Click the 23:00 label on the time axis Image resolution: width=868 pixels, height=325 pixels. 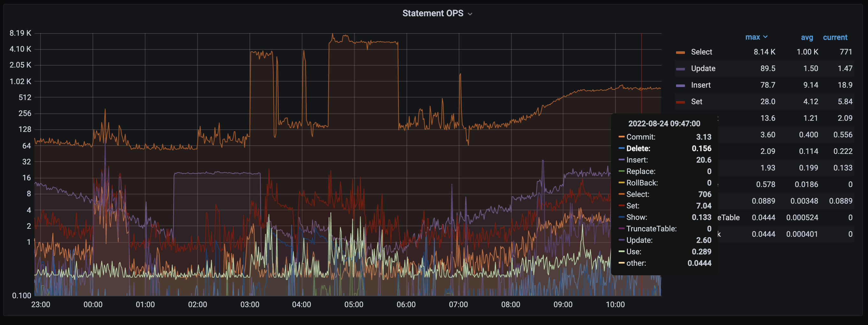41,305
